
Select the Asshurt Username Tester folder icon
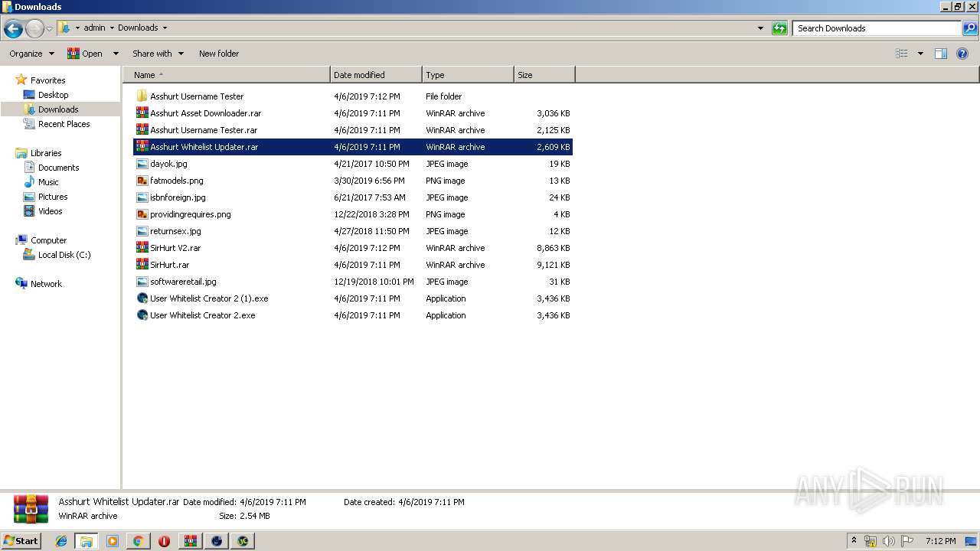[142, 96]
